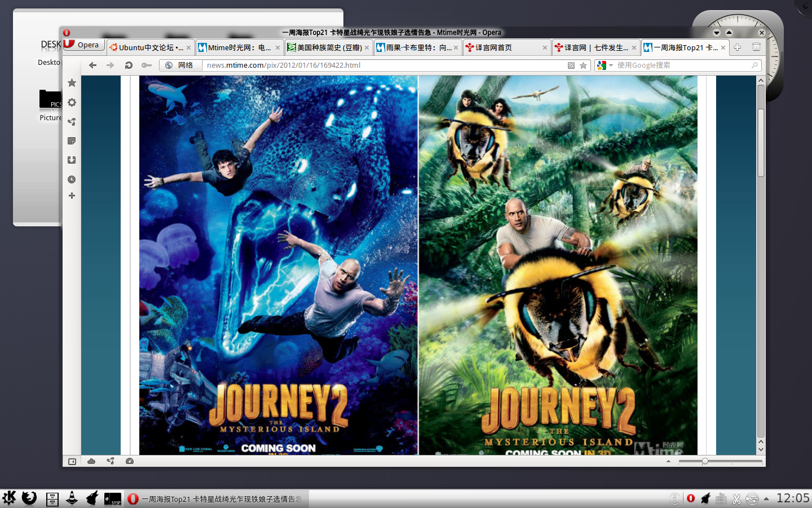Screen dimensions: 812x508
Task: Open Widgets gear panel in sidebar
Action: [72, 102]
